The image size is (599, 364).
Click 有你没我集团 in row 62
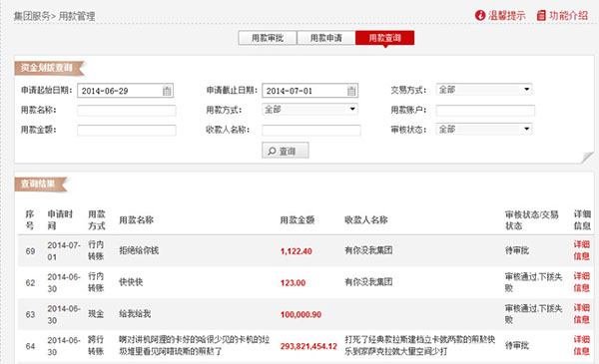pyautogui.click(x=368, y=282)
